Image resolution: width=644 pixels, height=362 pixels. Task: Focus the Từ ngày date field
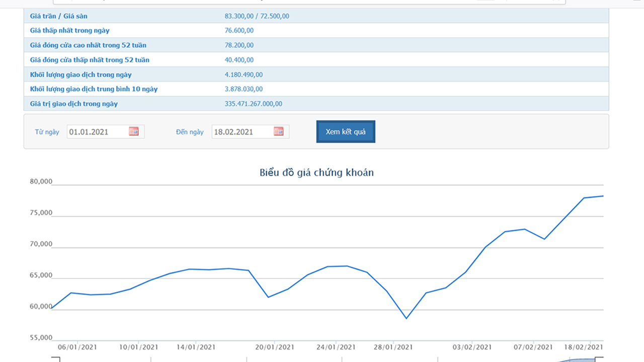coord(97,132)
